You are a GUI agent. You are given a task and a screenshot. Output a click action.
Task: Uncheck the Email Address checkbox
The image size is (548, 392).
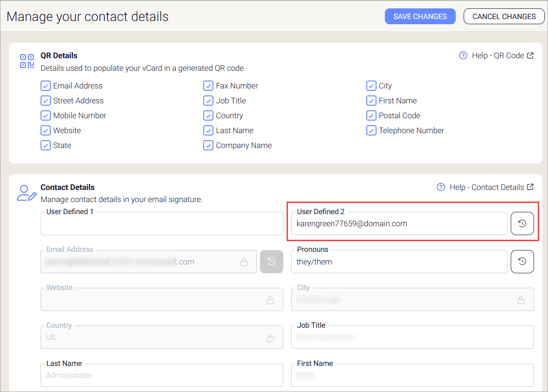(46, 86)
